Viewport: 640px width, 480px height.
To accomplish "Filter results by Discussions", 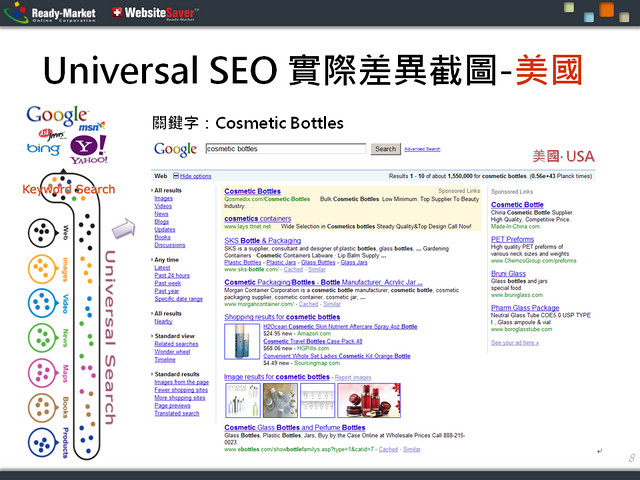I will (170, 245).
